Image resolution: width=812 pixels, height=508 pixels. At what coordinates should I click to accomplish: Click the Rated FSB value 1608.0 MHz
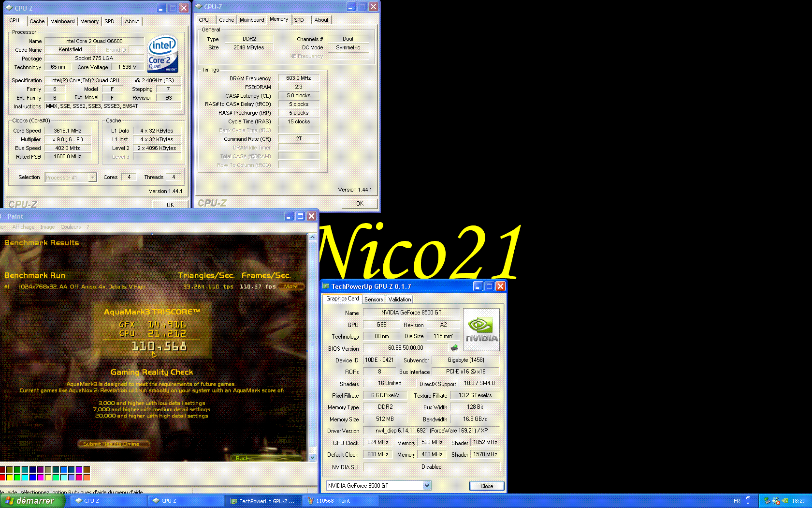click(x=67, y=157)
